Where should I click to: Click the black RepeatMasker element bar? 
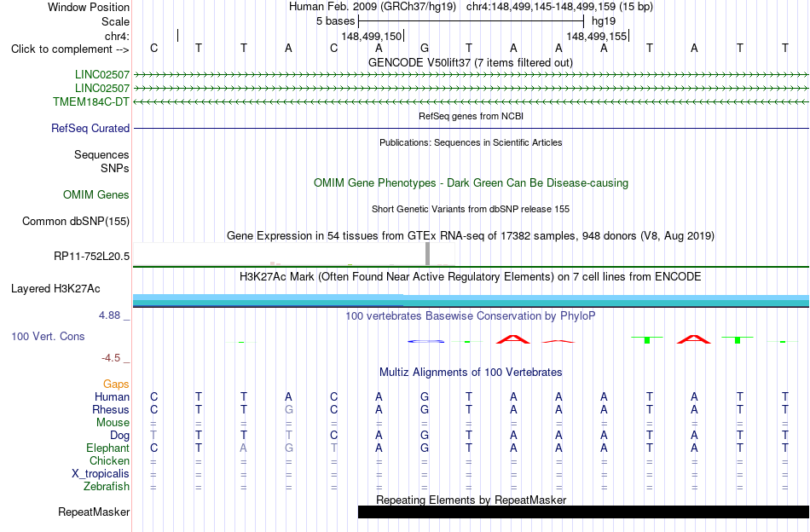pos(583,512)
